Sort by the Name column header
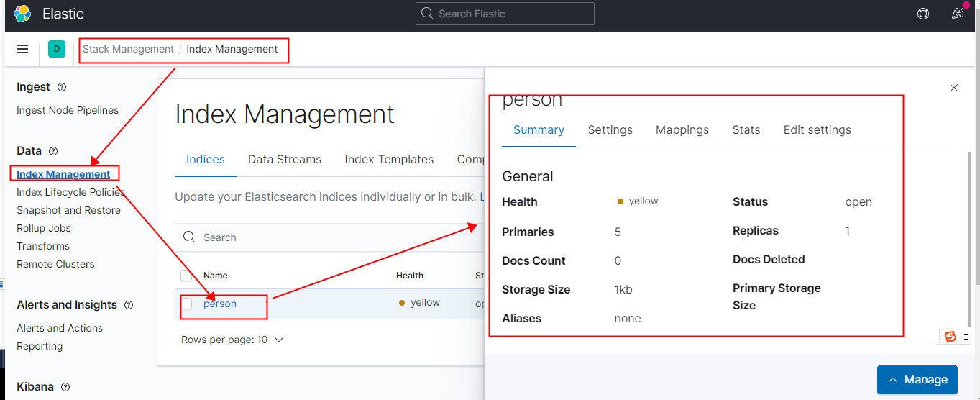Viewport: 980px width, 400px height. pyautogui.click(x=215, y=276)
